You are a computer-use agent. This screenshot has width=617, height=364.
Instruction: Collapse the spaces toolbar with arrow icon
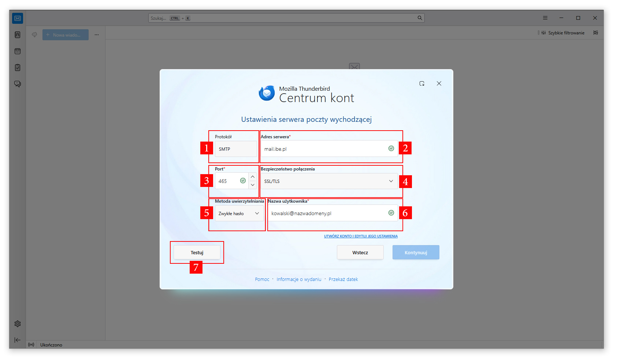(x=18, y=340)
